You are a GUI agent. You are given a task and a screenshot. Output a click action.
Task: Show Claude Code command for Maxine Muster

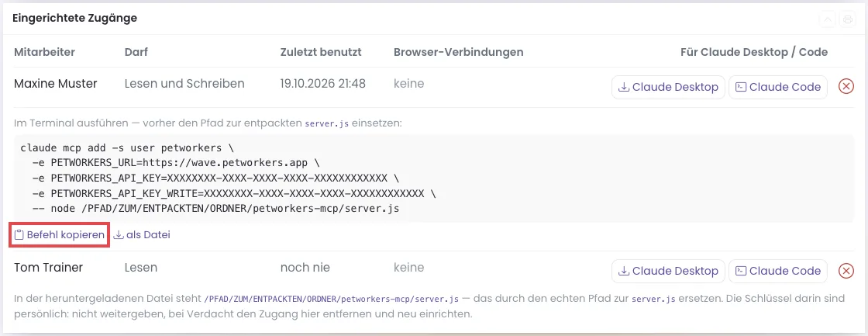778,87
